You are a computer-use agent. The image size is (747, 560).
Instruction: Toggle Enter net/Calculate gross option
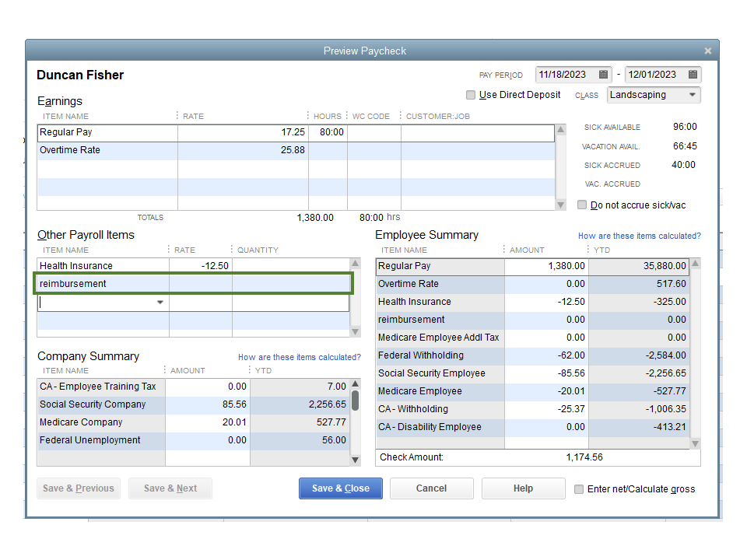[x=579, y=489]
